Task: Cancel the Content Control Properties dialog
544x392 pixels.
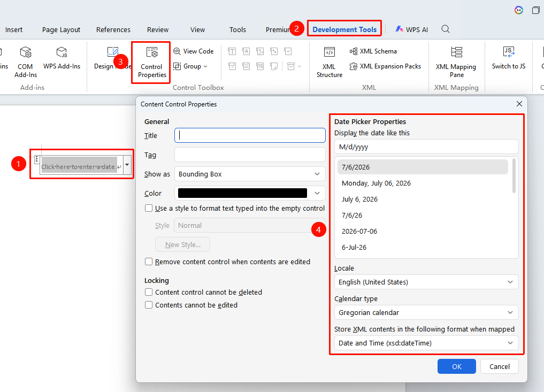Action: pos(500,366)
